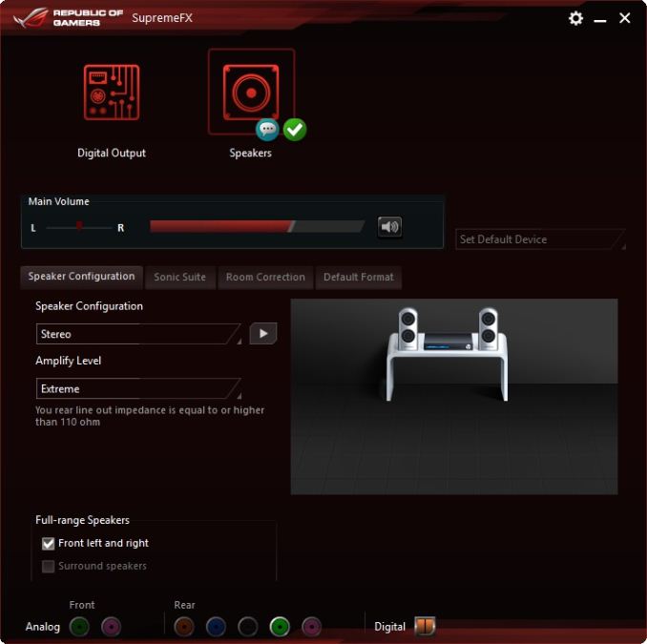Play the speaker configuration test sound
The width and height of the screenshot is (647, 644).
[x=263, y=333]
